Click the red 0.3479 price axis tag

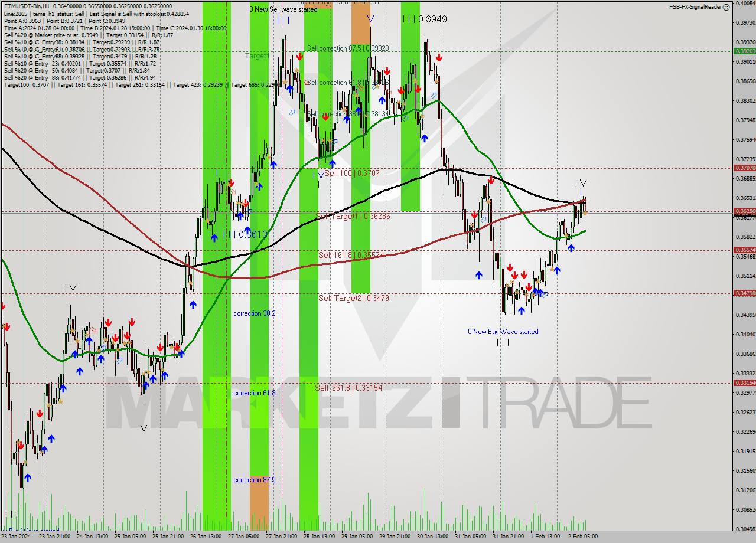744,293
